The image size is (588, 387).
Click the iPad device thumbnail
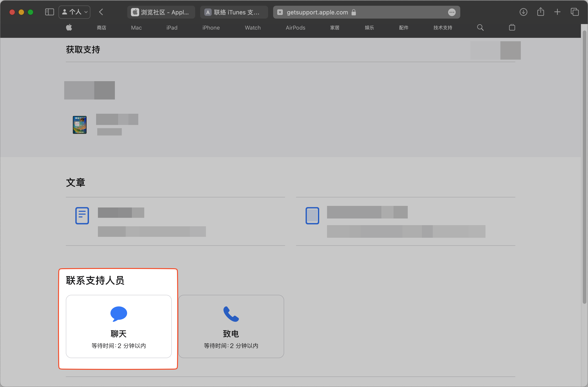(80, 125)
